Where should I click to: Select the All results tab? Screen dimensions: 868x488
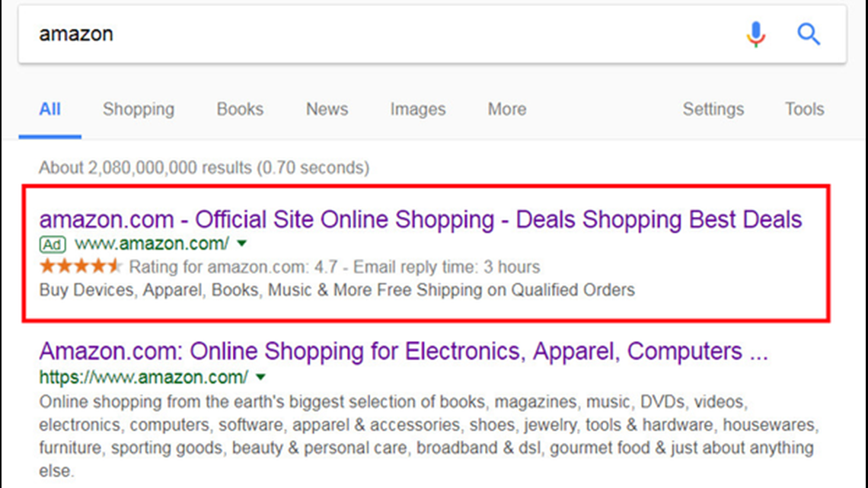pos(49,109)
